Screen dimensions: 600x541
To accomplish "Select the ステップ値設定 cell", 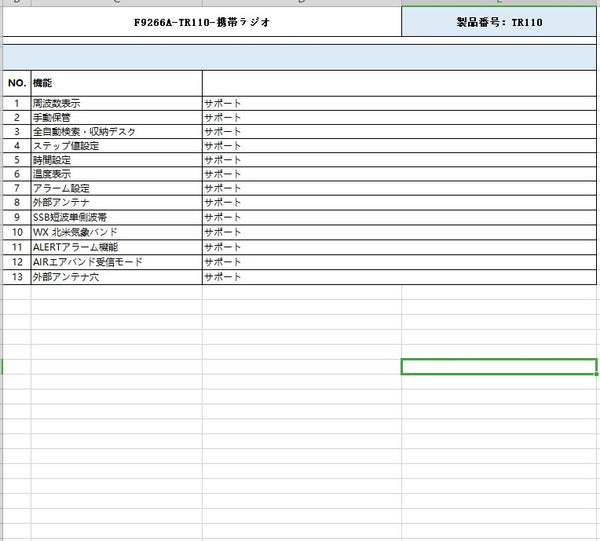I will [116, 146].
